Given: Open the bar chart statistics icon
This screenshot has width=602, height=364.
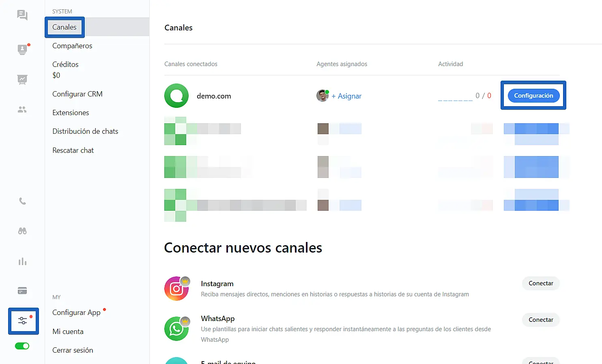Looking at the screenshot, I should pyautogui.click(x=22, y=261).
